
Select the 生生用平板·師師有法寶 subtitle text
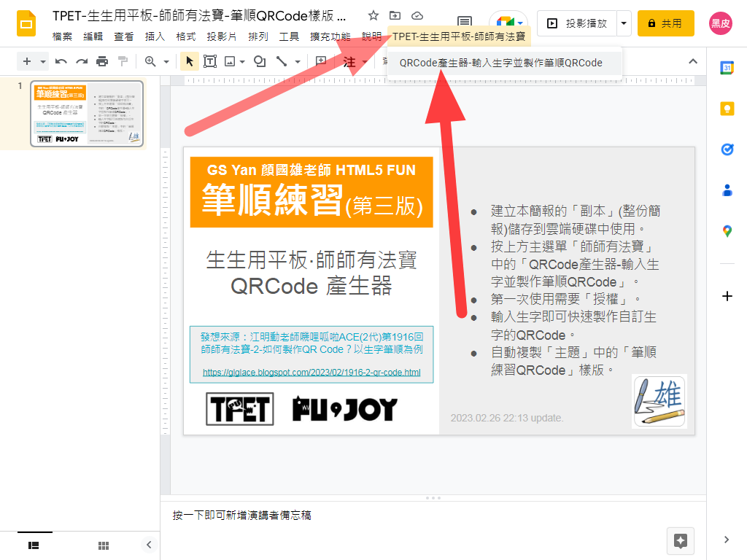tap(311, 260)
